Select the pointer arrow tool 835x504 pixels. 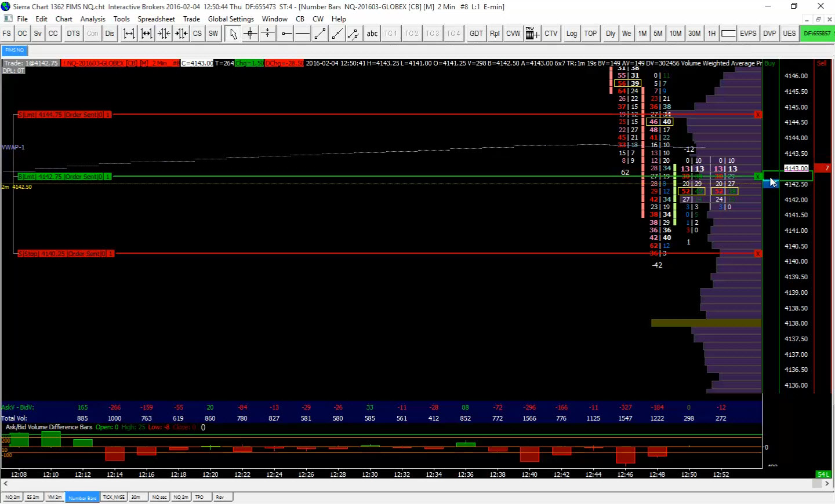[233, 34]
